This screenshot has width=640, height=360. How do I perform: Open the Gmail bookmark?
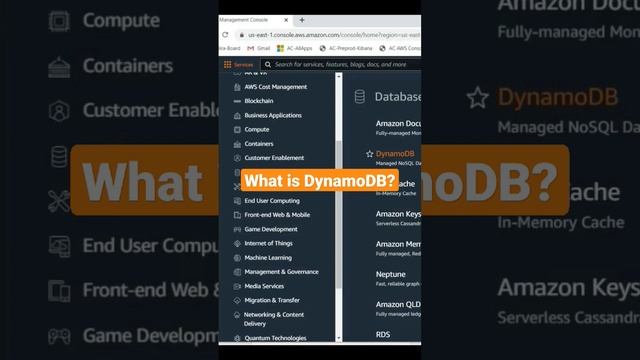259,49
